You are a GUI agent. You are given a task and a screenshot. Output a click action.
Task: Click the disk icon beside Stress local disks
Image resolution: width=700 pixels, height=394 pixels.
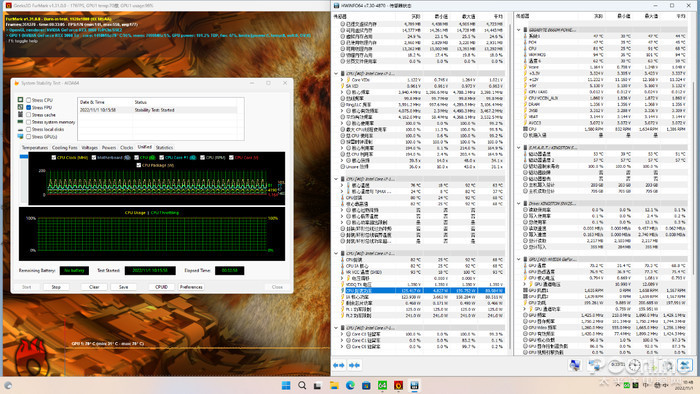20,129
